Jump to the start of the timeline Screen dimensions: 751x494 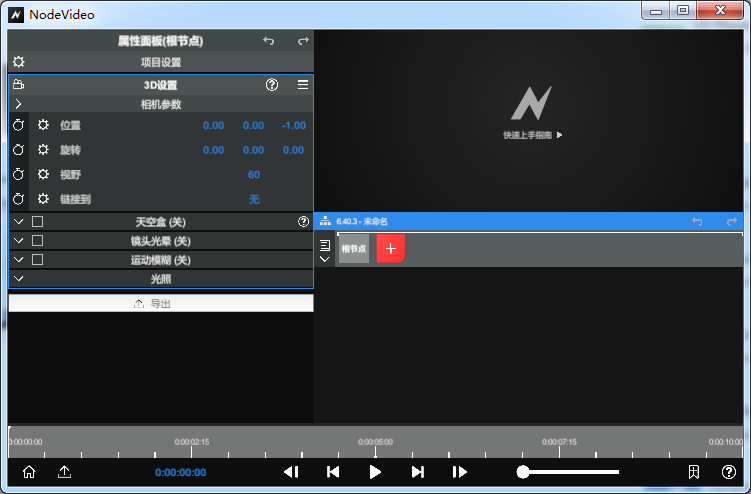333,472
